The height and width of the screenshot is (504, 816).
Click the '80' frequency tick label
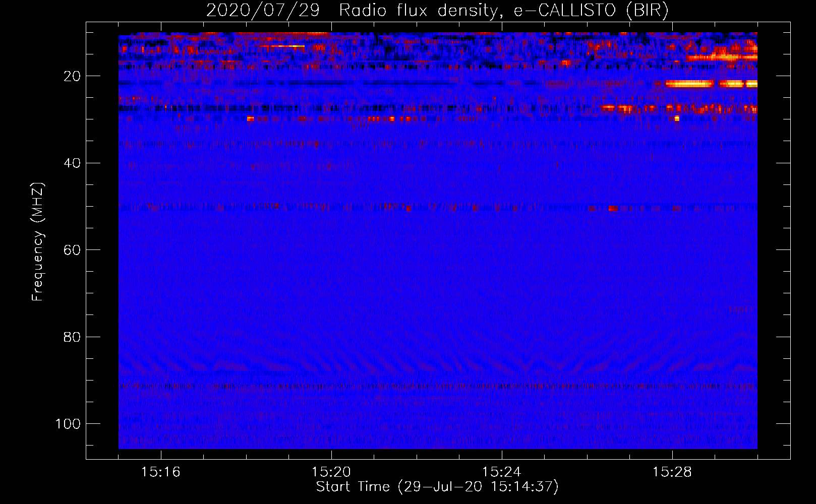tap(72, 337)
